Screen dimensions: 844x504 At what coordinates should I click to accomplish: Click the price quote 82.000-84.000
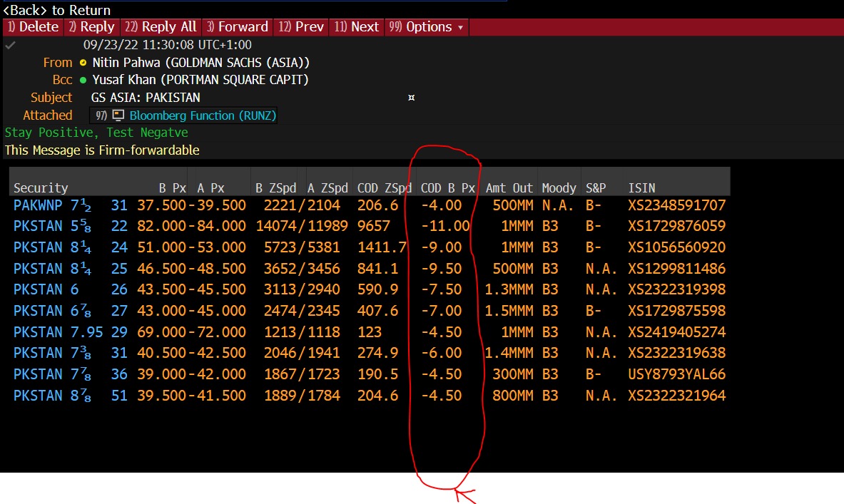pyautogui.click(x=192, y=226)
